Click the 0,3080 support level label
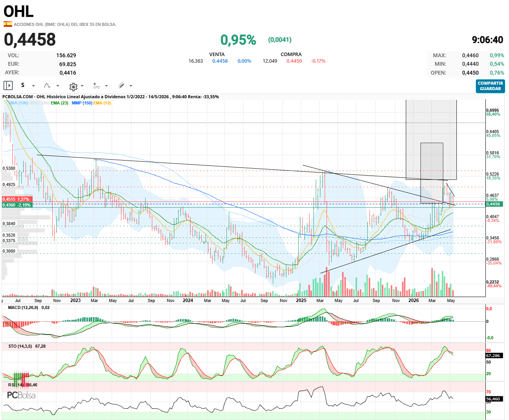 pos(9,251)
